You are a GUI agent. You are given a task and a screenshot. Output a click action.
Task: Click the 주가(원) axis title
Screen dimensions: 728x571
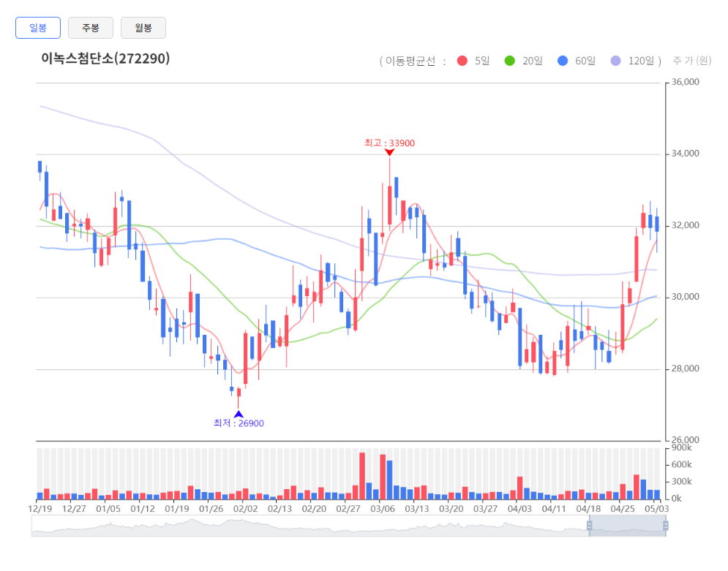[692, 60]
